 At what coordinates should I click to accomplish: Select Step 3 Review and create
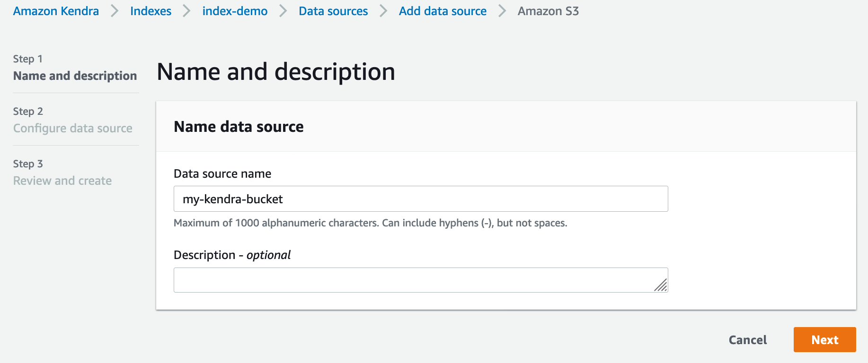pyautogui.click(x=62, y=181)
